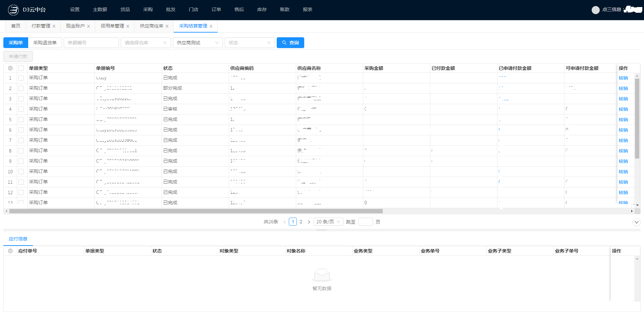644x312 pixels.
Task: Open the upper table column settings gear
Action: 10,68
